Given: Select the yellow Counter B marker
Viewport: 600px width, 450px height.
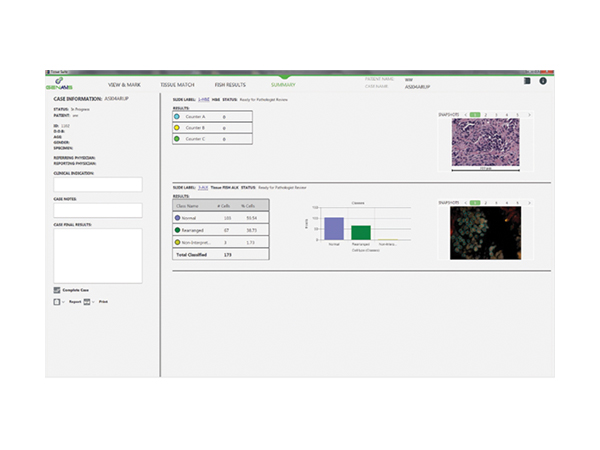Looking at the screenshot, I should [177, 127].
